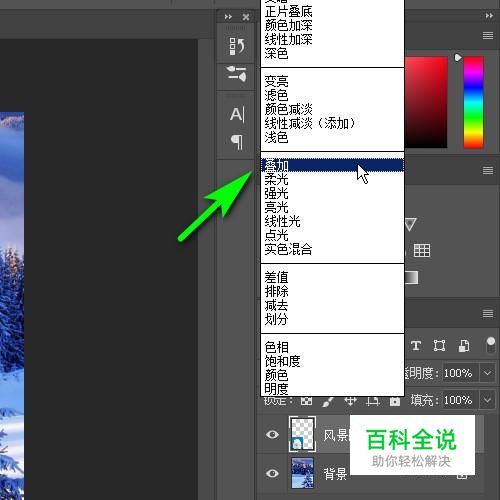Open the Color panel menu icon
500x500 pixels.
(x=488, y=35)
